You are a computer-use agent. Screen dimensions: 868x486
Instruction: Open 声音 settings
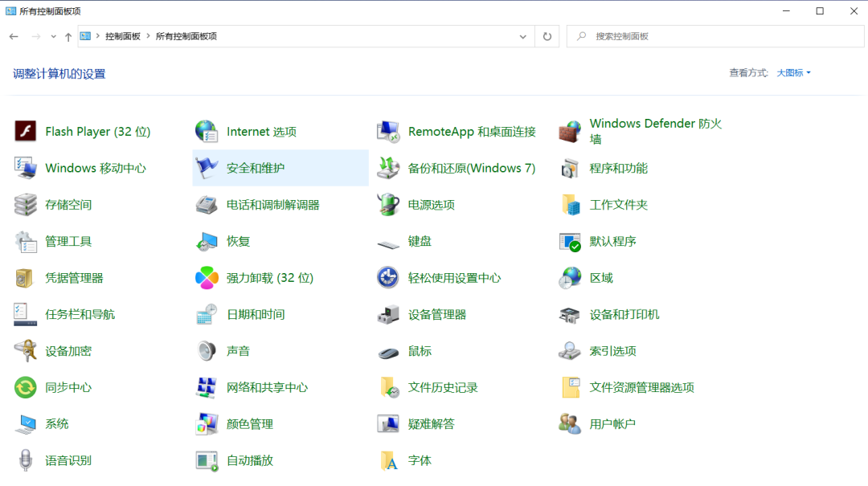[238, 350]
